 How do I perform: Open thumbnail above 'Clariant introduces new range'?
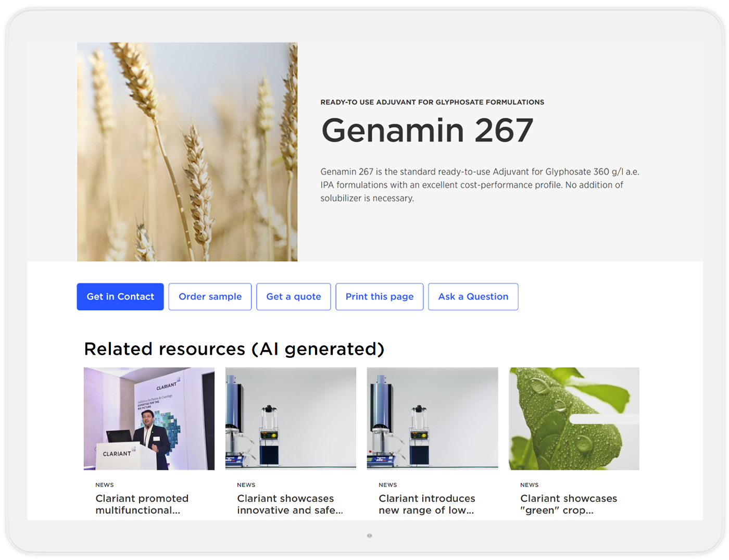point(432,419)
